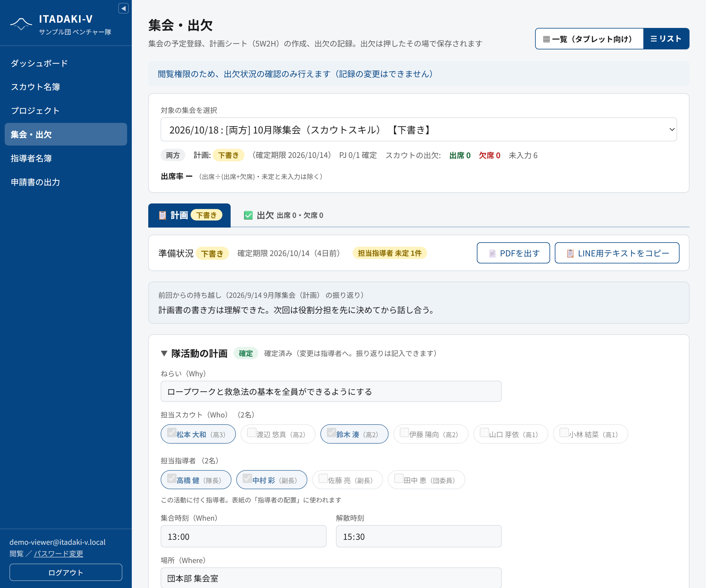Image resolution: width=706 pixels, height=588 pixels.
Task: Switch to リスト view
Action: (x=666, y=39)
